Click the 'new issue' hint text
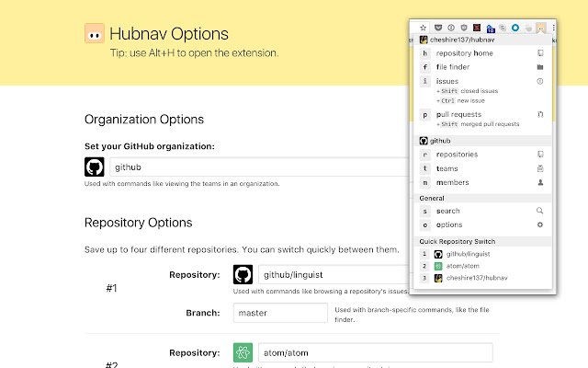The height and width of the screenshot is (368, 588). (471, 100)
